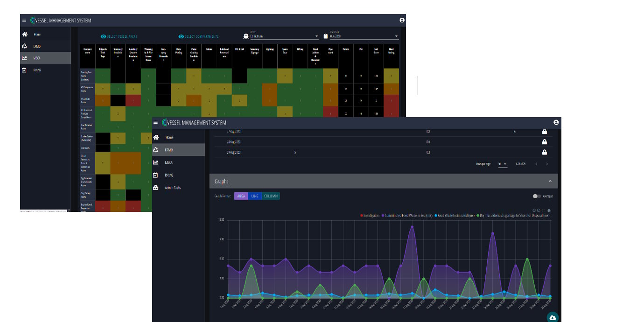The height and width of the screenshot is (322, 644).
Task: Click the user account icon top right
Action: pos(556,122)
